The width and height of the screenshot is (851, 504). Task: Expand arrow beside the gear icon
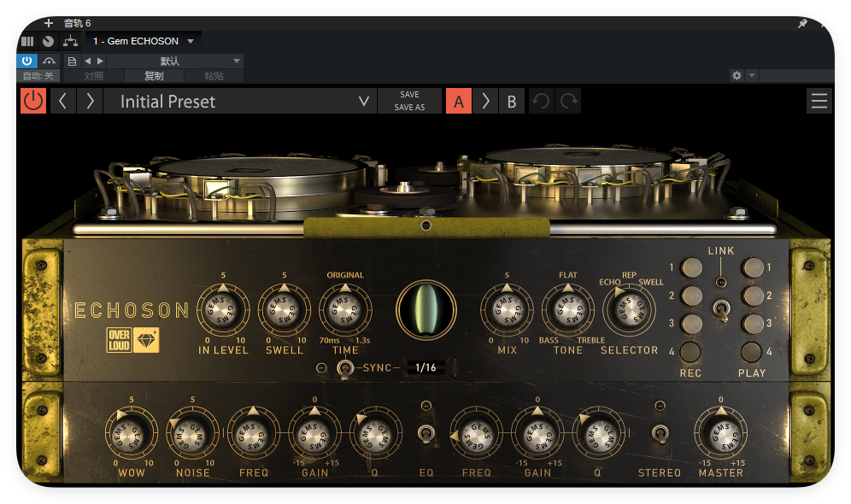coord(752,75)
